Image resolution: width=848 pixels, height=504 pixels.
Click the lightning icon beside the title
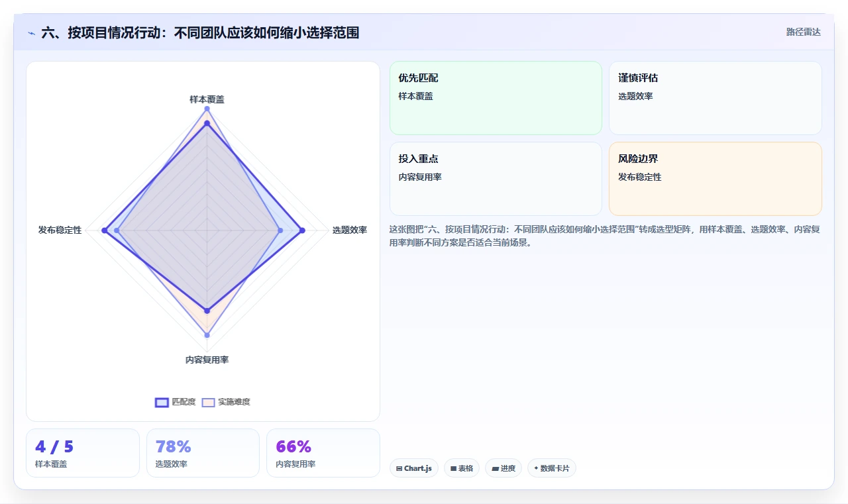point(31,32)
